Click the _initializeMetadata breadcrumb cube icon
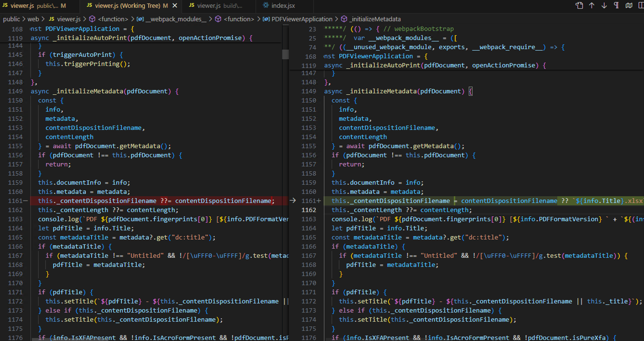 [x=344, y=19]
